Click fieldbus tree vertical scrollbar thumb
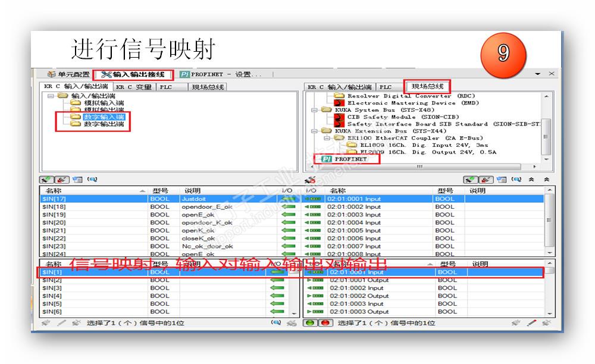The image size is (595, 364). coord(546,136)
